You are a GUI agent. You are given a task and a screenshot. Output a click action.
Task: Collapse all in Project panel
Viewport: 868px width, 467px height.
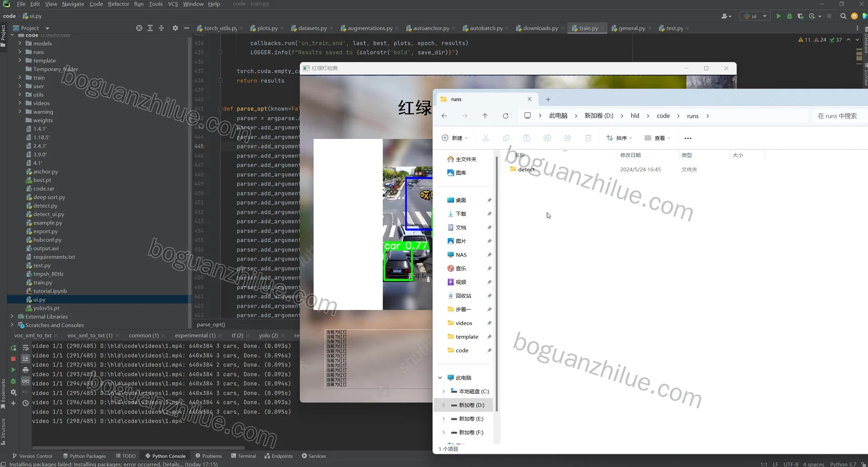click(161, 28)
